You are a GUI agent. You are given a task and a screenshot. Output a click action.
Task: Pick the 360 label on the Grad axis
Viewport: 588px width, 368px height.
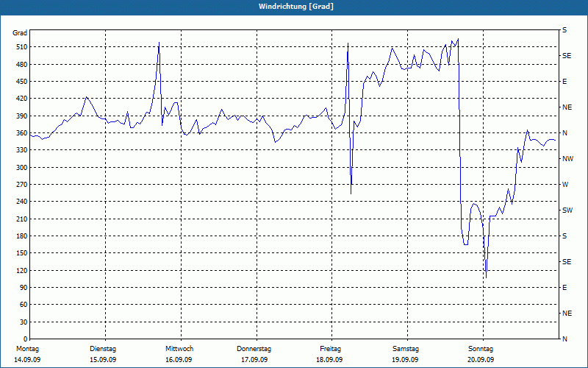(x=22, y=133)
